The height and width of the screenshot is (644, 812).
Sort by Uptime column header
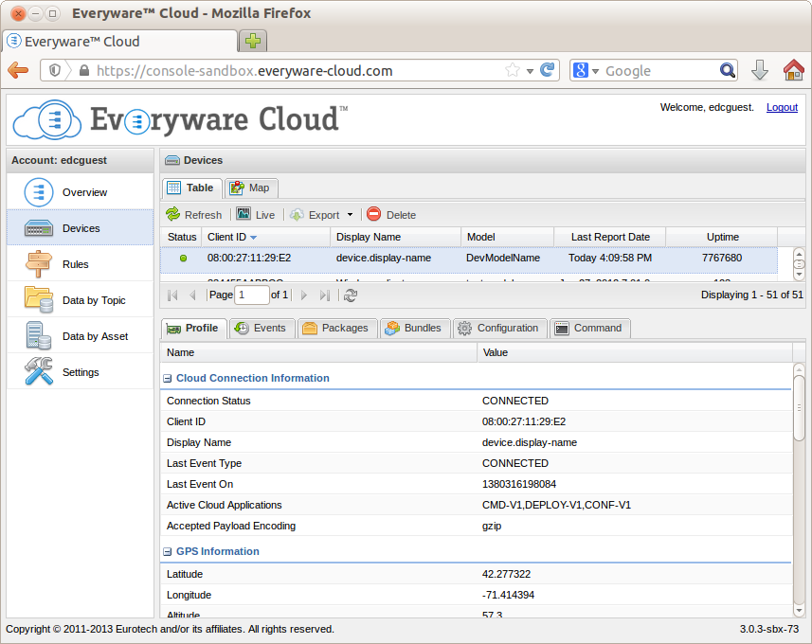tap(722, 237)
